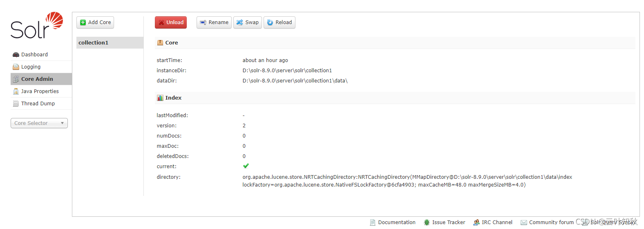Click the Core section header
644x229 pixels.
395,43
